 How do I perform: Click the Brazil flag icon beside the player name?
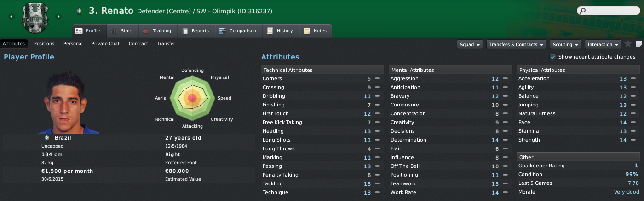80,11
